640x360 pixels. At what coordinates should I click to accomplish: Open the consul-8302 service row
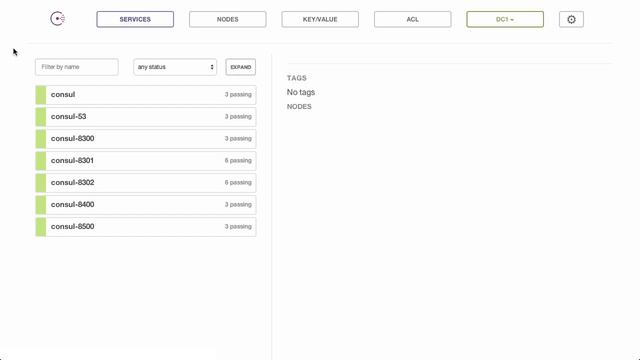(x=146, y=183)
